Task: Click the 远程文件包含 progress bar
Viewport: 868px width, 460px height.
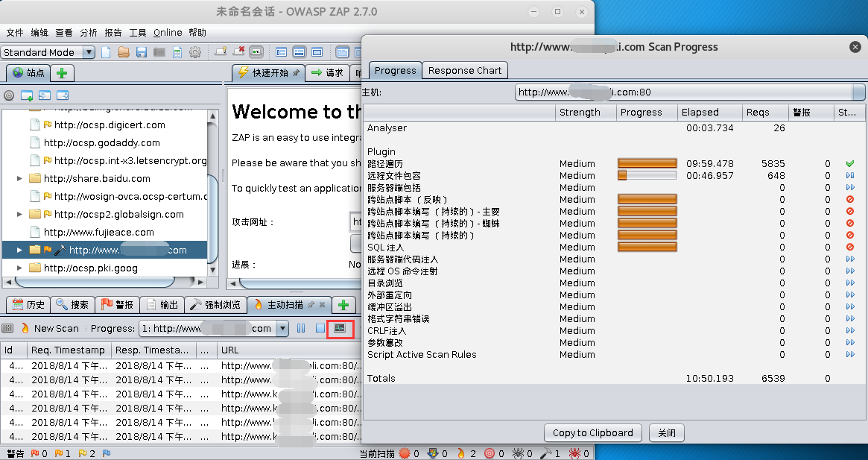Action: coord(647,175)
